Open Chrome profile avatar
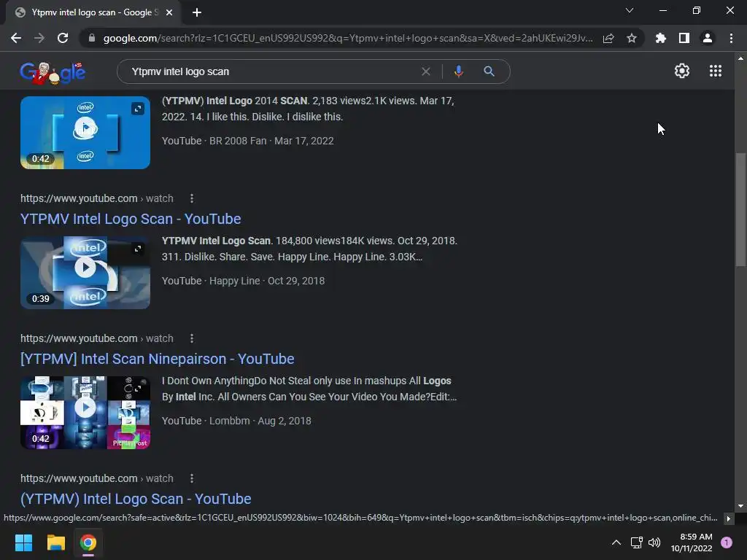The image size is (747, 560). (x=708, y=38)
